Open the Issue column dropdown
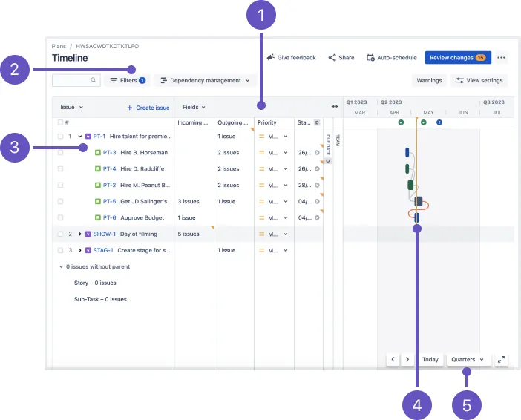The image size is (521, 420). point(71,107)
